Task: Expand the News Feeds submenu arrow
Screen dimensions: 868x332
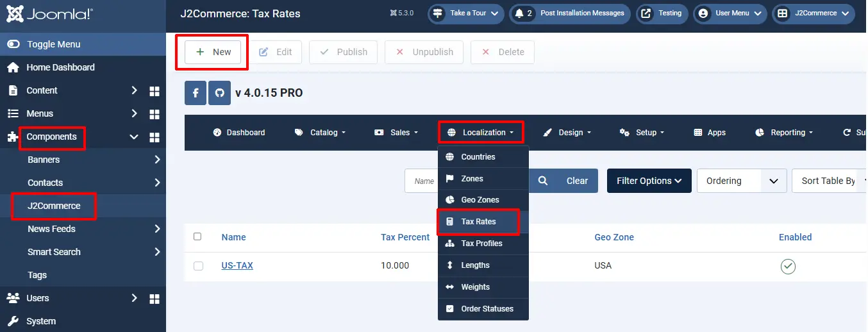Action: click(x=158, y=229)
